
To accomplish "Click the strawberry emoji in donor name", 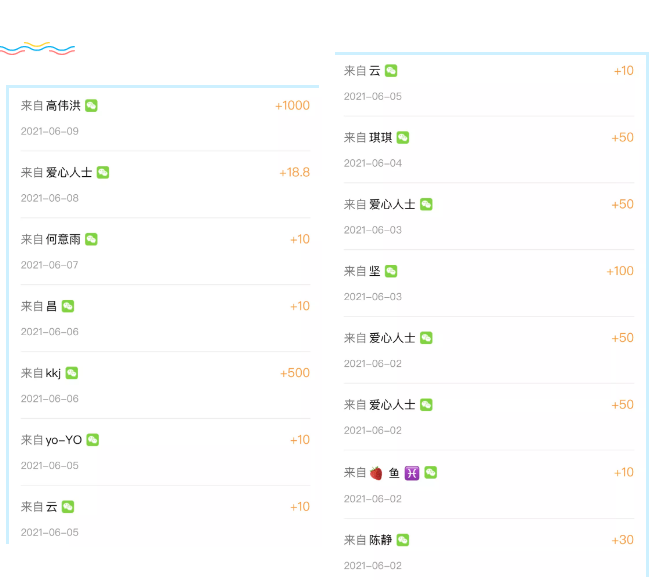I will pyautogui.click(x=376, y=473).
